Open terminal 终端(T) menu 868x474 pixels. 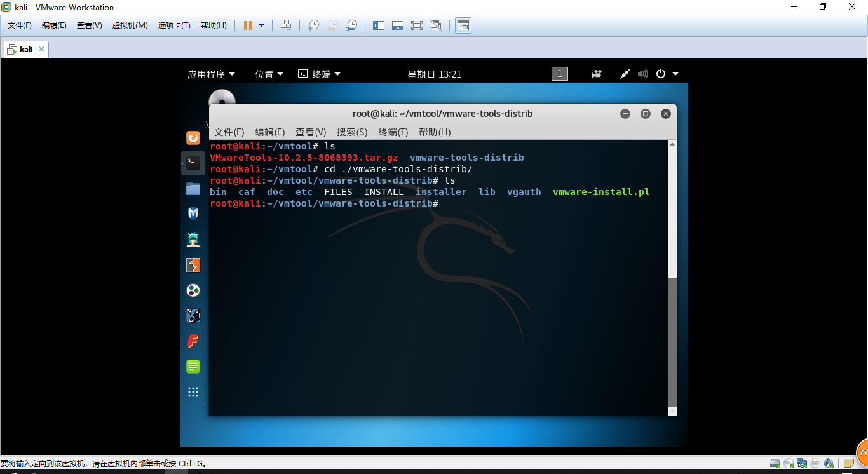pyautogui.click(x=393, y=132)
